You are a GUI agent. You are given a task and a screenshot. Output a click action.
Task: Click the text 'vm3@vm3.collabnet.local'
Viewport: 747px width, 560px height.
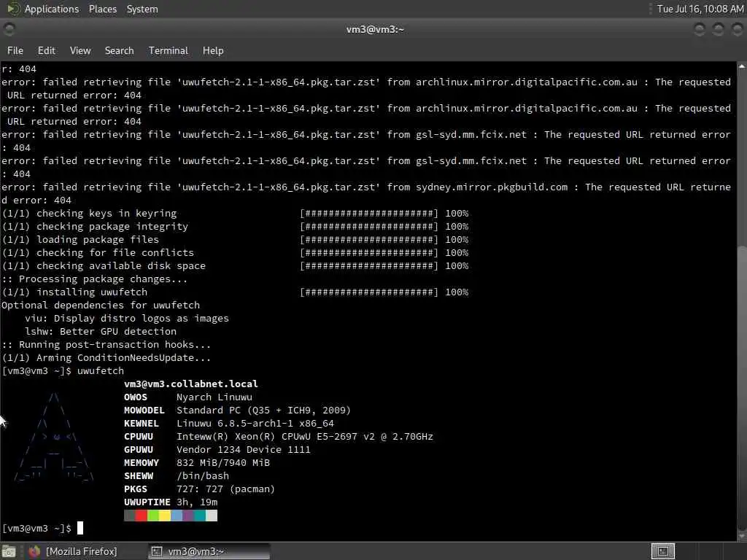pos(191,384)
